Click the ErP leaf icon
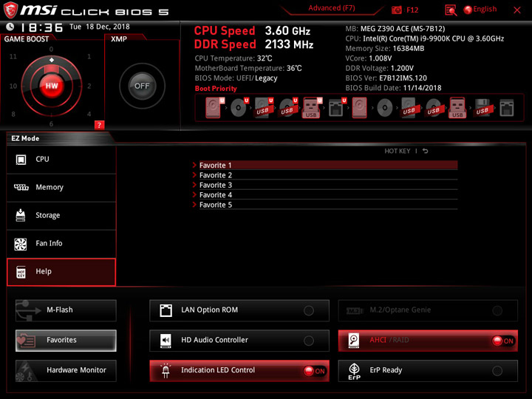The image size is (532, 399). [354, 371]
